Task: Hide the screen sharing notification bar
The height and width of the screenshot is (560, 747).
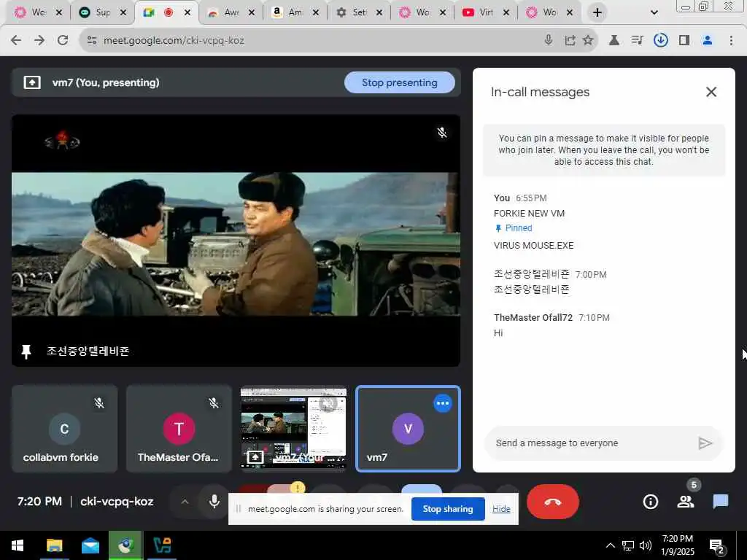Action: tap(501, 509)
